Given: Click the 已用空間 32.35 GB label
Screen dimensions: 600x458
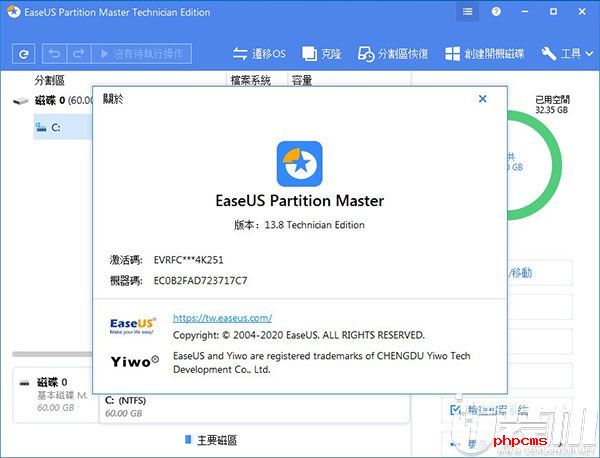Looking at the screenshot, I should (x=552, y=105).
